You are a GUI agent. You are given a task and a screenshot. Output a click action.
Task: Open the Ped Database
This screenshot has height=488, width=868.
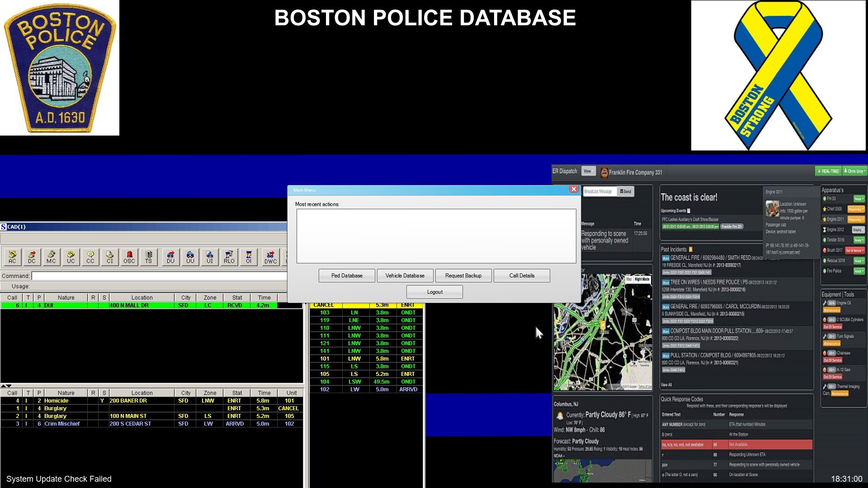coord(347,276)
